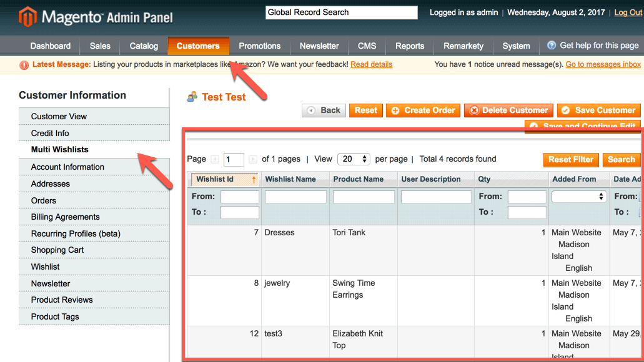
Task: Open the Catalog menu
Action: point(144,46)
